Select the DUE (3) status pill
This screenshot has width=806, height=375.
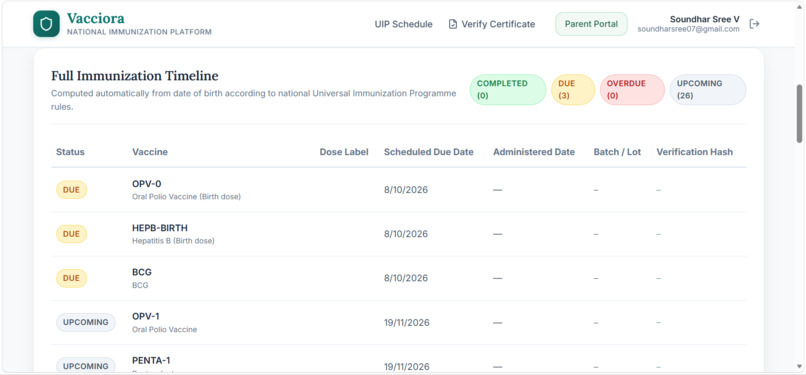click(573, 89)
